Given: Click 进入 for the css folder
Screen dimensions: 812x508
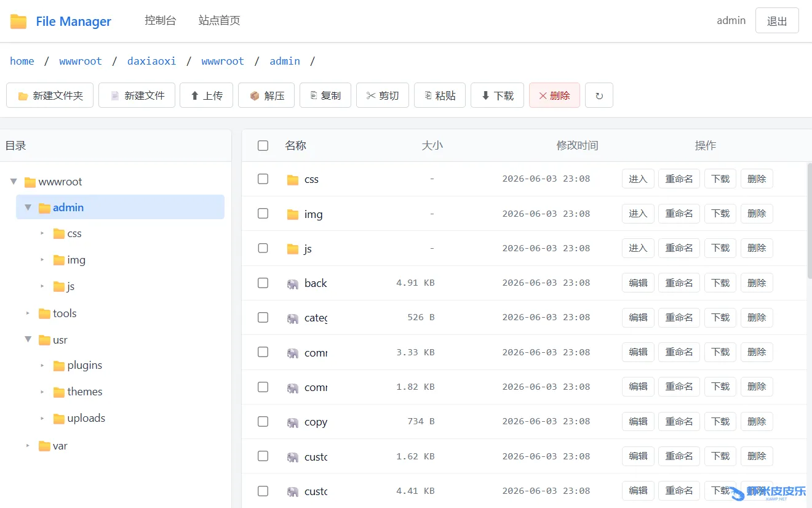Looking at the screenshot, I should click(x=638, y=179).
